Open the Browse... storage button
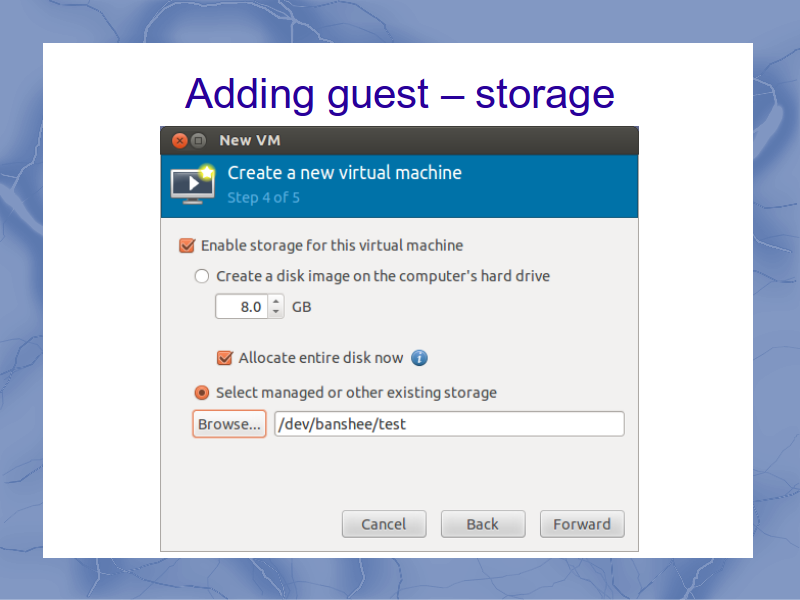 coord(229,424)
